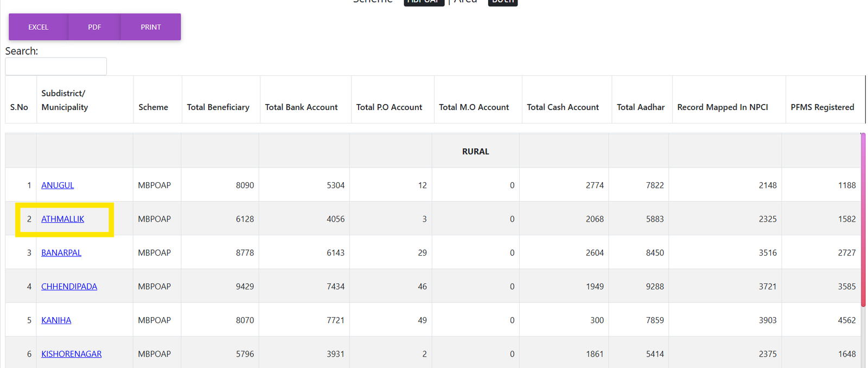868x368 pixels.
Task: Sort by PFMS Registered column header
Action: 822,107
